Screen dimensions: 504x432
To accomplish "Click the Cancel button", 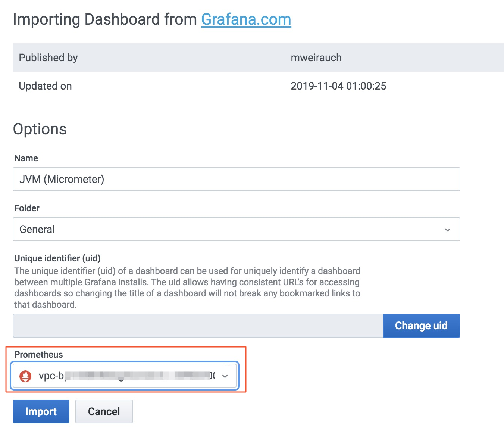I will click(x=104, y=411).
